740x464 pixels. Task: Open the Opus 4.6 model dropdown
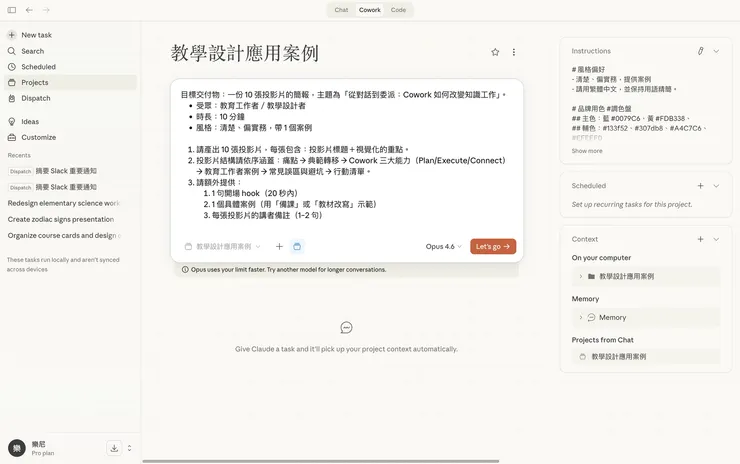(x=444, y=246)
